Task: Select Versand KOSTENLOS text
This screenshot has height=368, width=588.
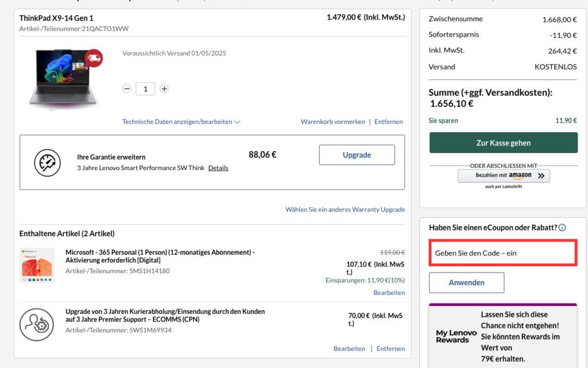Action: click(x=555, y=67)
